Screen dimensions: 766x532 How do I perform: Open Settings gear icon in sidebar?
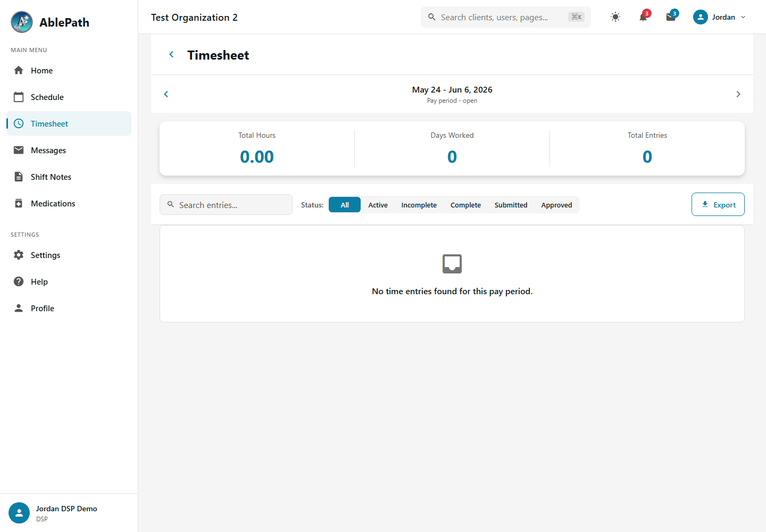click(x=19, y=255)
